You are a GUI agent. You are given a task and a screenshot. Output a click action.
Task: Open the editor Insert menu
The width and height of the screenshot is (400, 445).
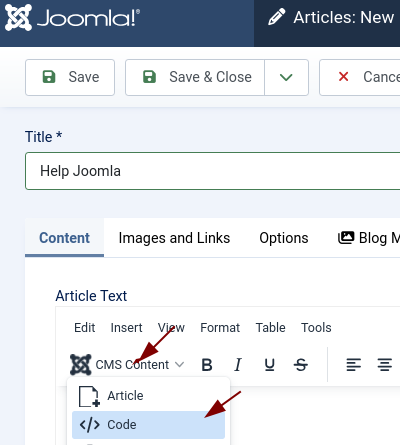[x=126, y=328]
